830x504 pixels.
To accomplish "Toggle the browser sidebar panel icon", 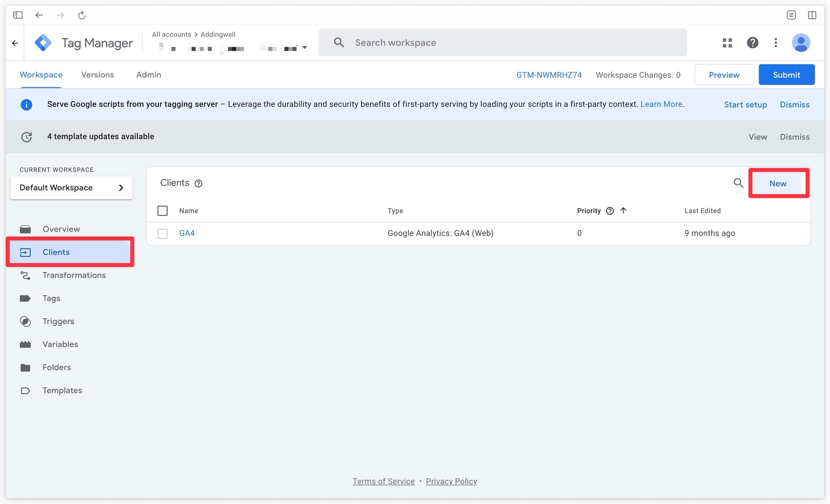I will pyautogui.click(x=18, y=15).
